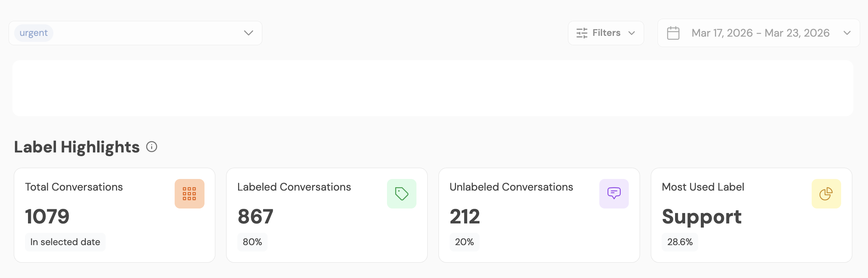
Task: Click the 20% badge under Unlabeled Conversations
Action: pyautogui.click(x=464, y=242)
